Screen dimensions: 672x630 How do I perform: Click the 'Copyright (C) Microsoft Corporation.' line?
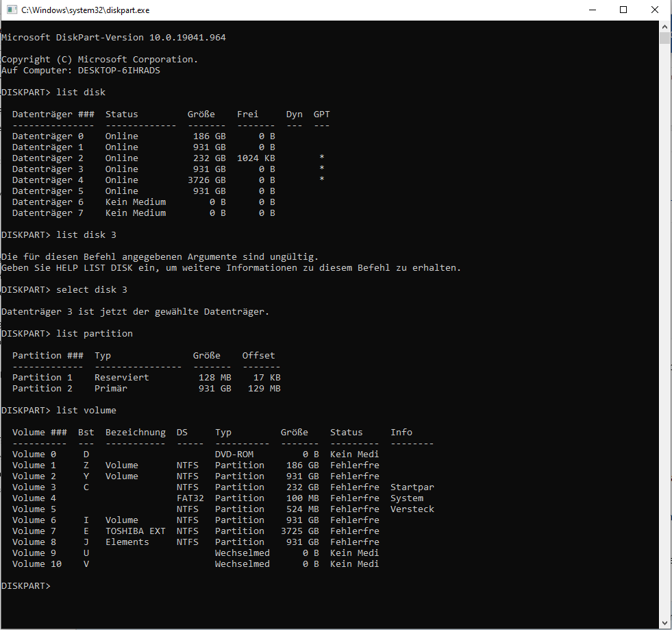[100, 59]
